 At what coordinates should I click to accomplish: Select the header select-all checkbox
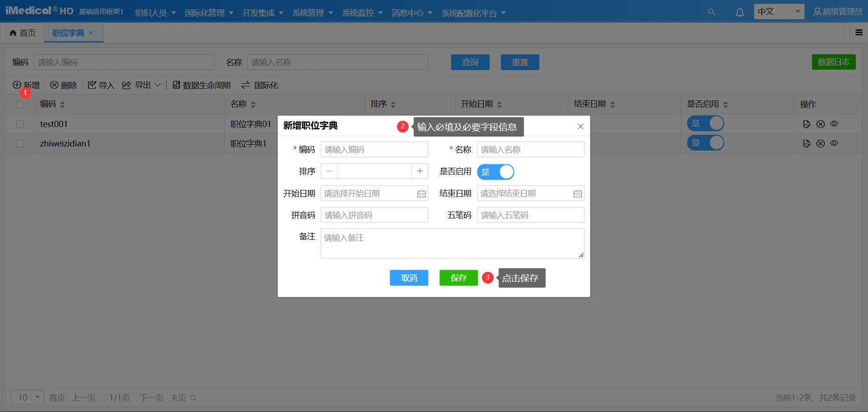coord(20,104)
